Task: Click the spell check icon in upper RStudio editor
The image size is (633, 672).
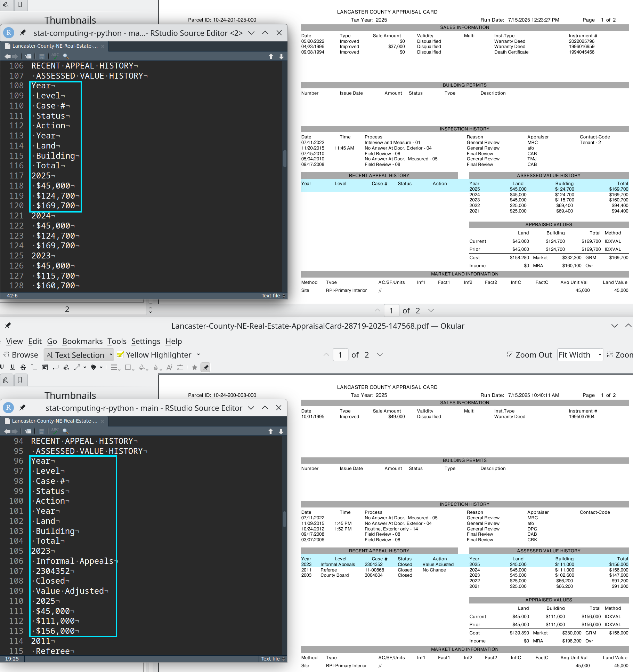Action: click(x=55, y=56)
